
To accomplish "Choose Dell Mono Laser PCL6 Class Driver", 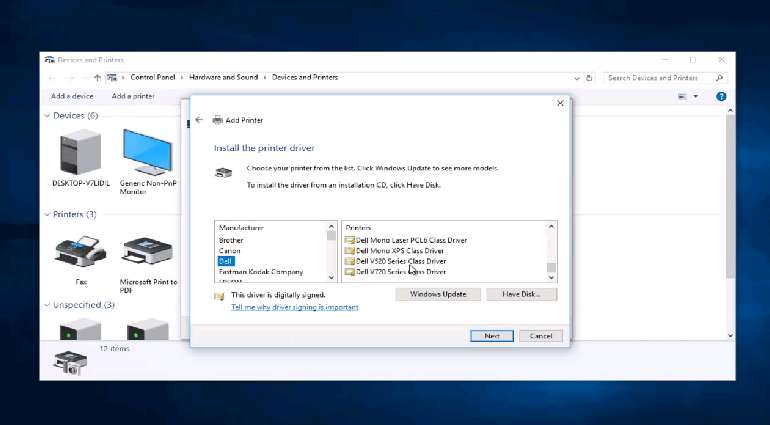I will [x=406, y=240].
